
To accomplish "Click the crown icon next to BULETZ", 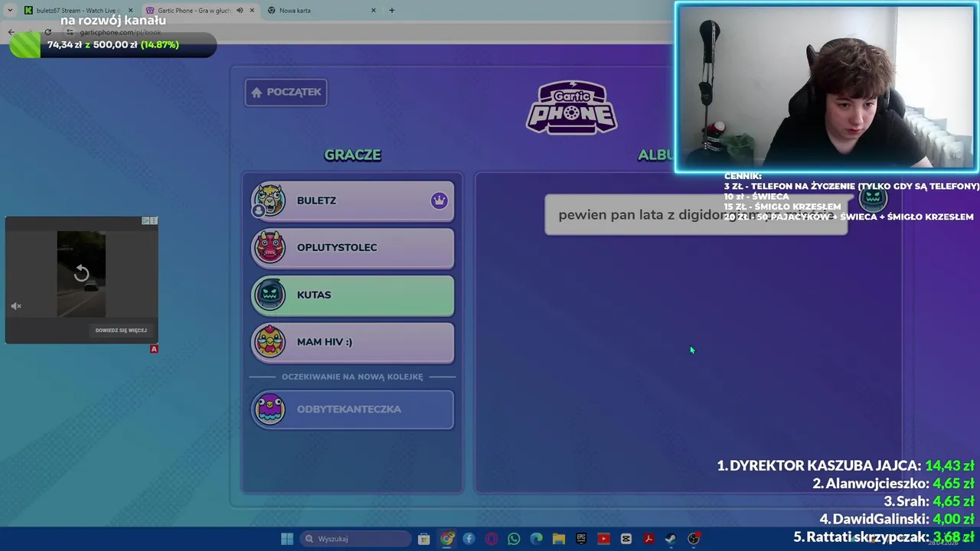I will (x=439, y=201).
